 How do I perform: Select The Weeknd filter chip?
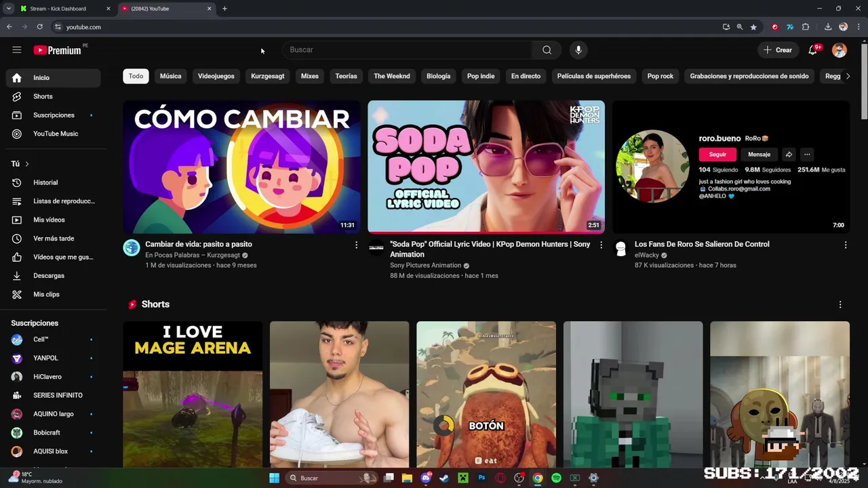(392, 77)
